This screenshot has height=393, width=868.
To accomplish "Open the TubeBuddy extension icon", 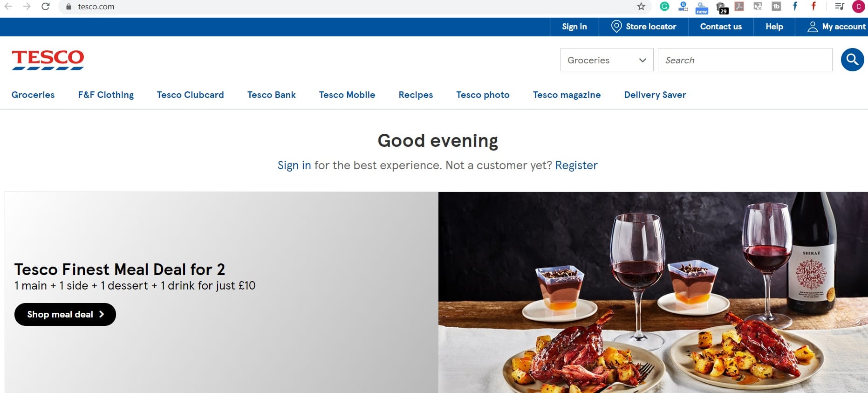I will point(776,7).
